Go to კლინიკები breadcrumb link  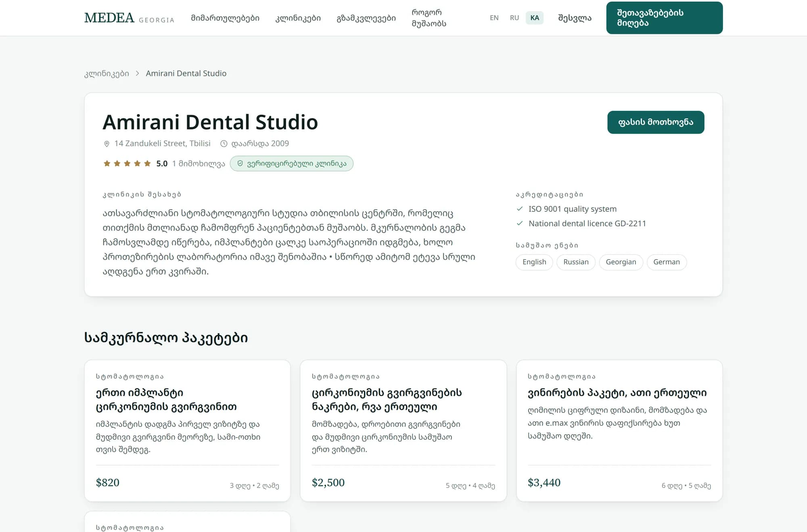click(x=107, y=73)
